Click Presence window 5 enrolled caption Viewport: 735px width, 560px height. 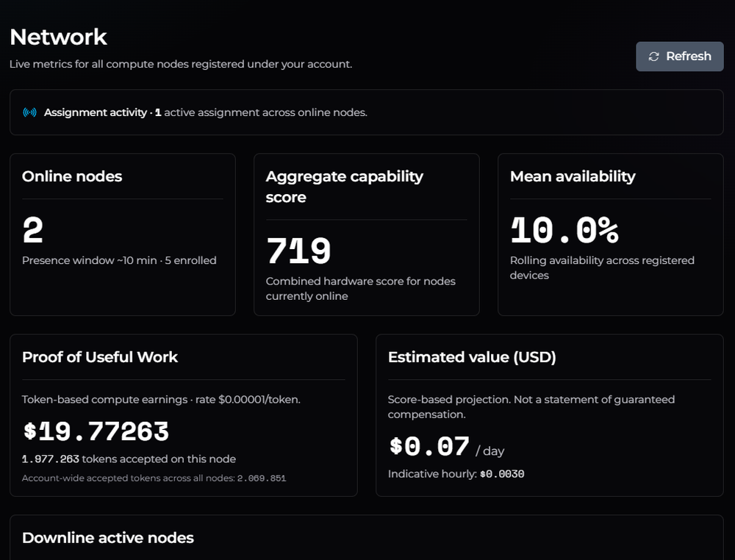pyautogui.click(x=119, y=261)
